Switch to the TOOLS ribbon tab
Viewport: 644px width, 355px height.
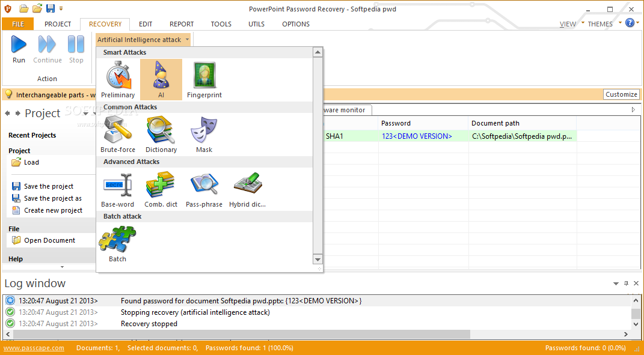tap(221, 24)
